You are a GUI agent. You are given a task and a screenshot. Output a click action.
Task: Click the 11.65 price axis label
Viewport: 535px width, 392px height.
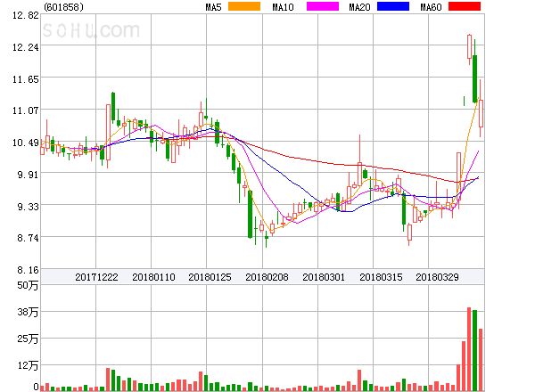point(26,79)
